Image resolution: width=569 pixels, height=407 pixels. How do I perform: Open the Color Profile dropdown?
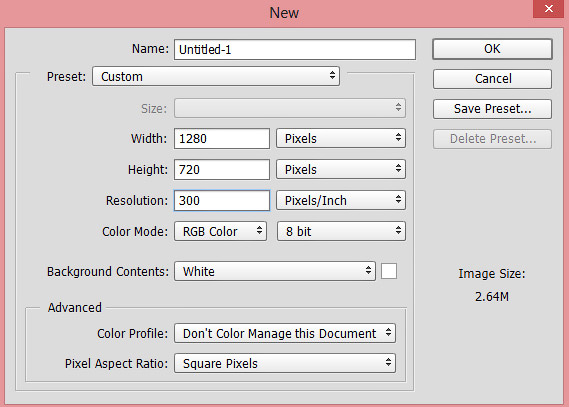point(285,333)
